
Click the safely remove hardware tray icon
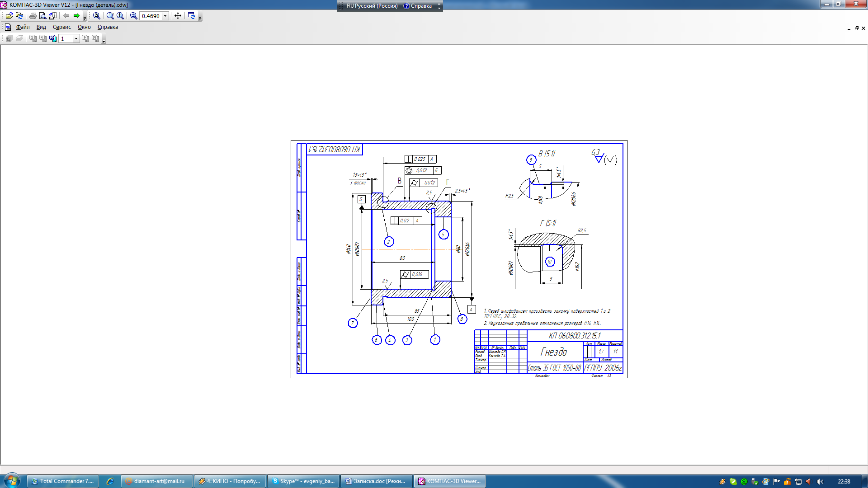755,482
